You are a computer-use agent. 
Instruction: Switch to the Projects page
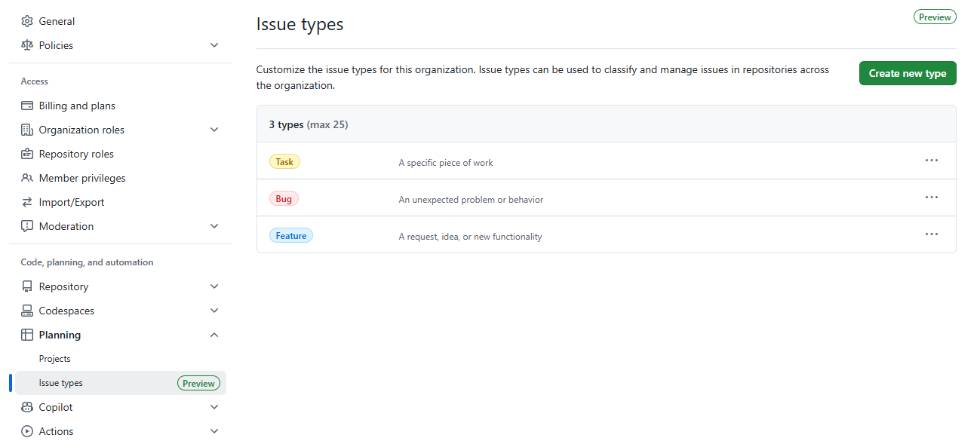click(x=54, y=358)
